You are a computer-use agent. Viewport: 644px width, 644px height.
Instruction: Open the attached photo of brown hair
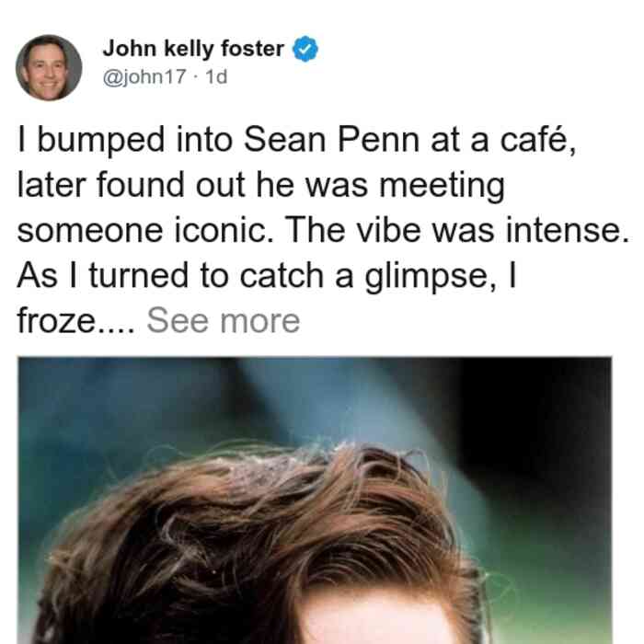coord(315,500)
